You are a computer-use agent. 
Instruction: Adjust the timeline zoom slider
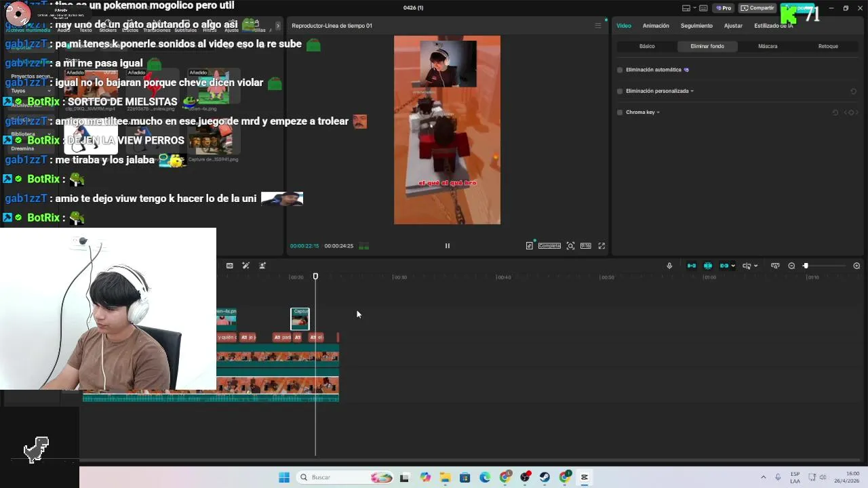tap(806, 266)
